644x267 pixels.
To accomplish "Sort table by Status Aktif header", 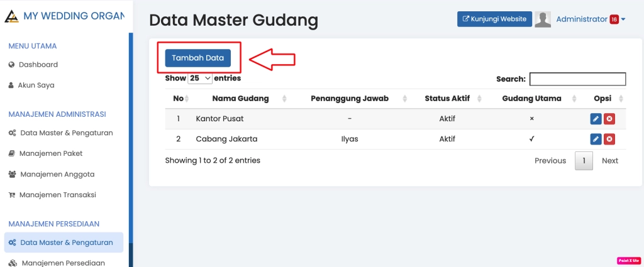I will 447,99.
